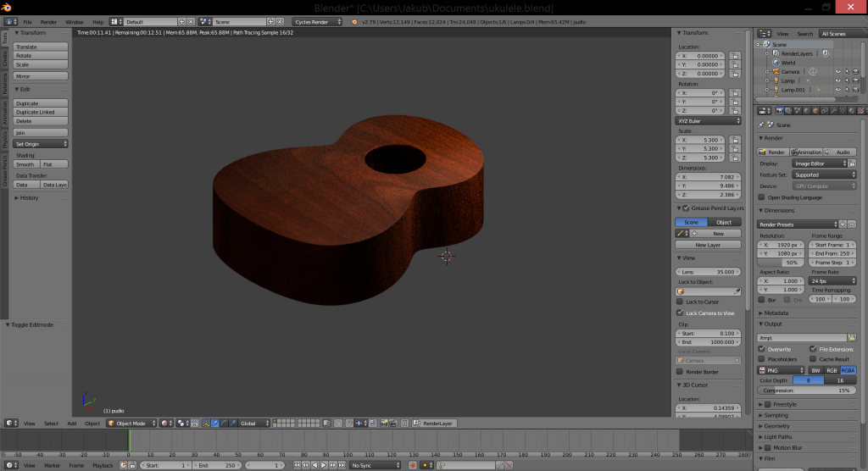Adjust the PNG Compression 15% slider
The height and width of the screenshot is (471, 868).
point(807,391)
